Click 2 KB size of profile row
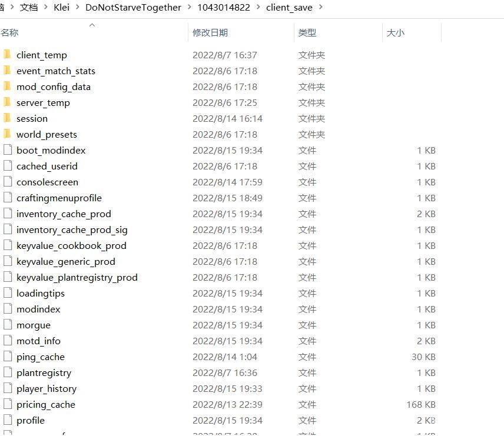Screen dimensions: 504x436 (426, 420)
